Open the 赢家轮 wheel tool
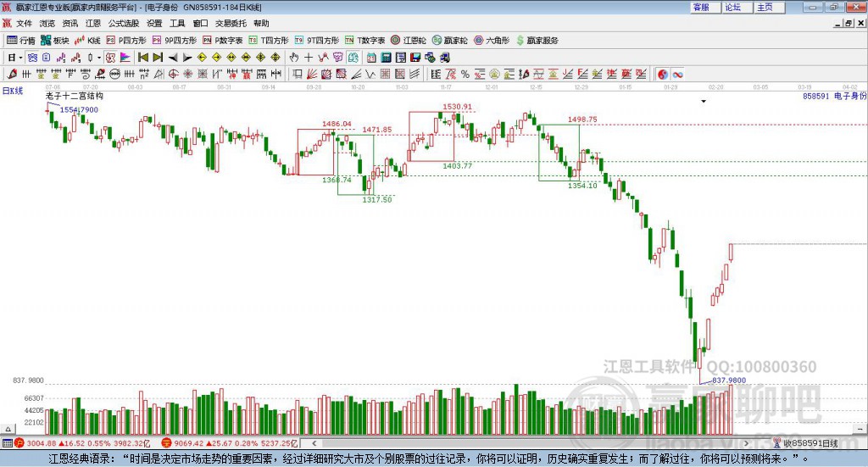The height and width of the screenshot is (467, 868). [x=450, y=41]
